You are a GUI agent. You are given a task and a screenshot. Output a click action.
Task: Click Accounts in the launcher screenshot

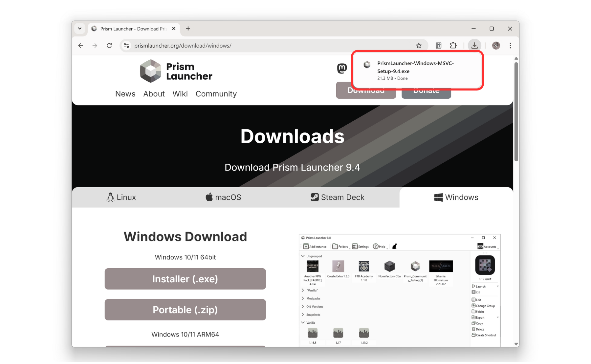(487, 246)
